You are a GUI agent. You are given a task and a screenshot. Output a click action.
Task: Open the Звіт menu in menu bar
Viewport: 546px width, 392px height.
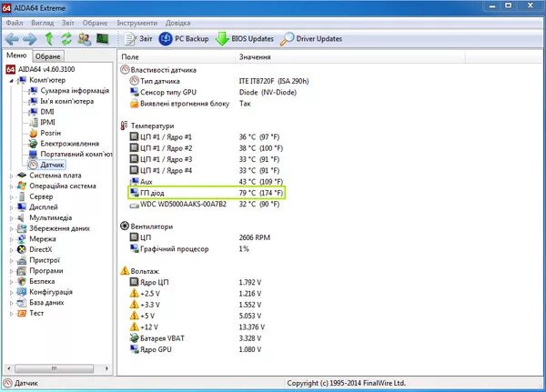coord(68,23)
